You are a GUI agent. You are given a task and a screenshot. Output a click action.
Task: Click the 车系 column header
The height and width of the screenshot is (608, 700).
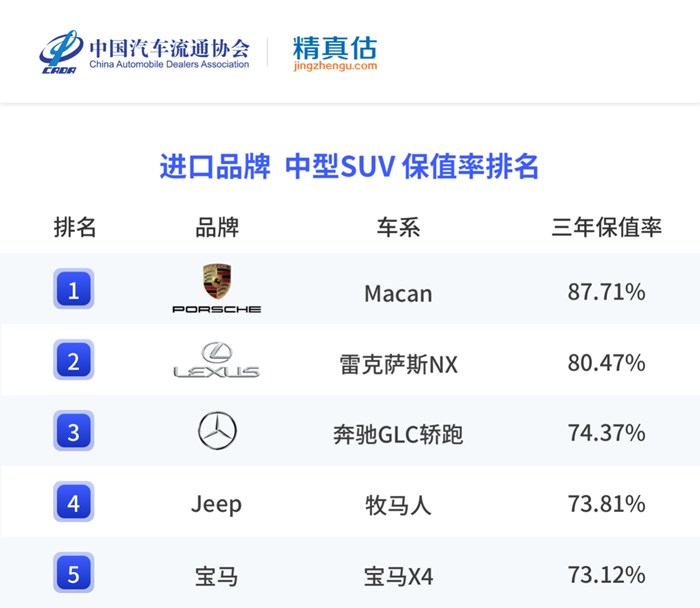click(398, 227)
